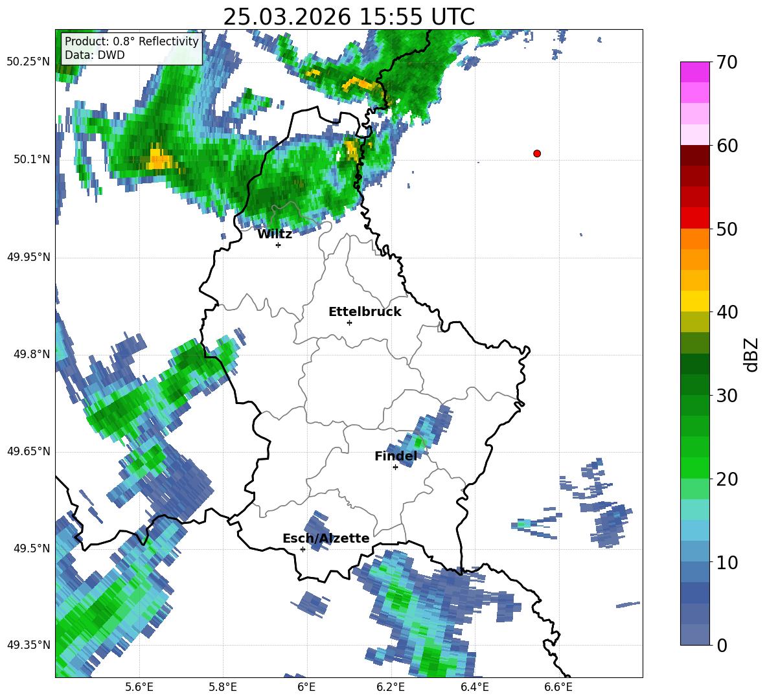Click the Findel location label
Viewport: 767px width, 700px height.
396,456
